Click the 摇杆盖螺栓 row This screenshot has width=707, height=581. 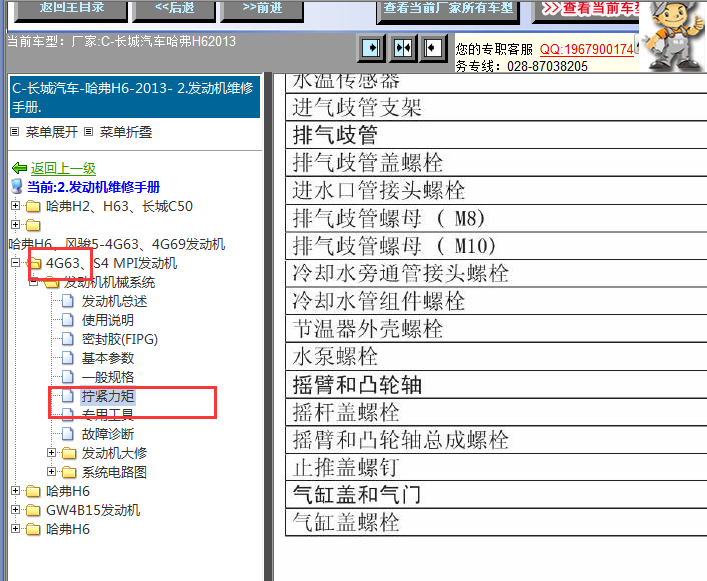click(496, 412)
